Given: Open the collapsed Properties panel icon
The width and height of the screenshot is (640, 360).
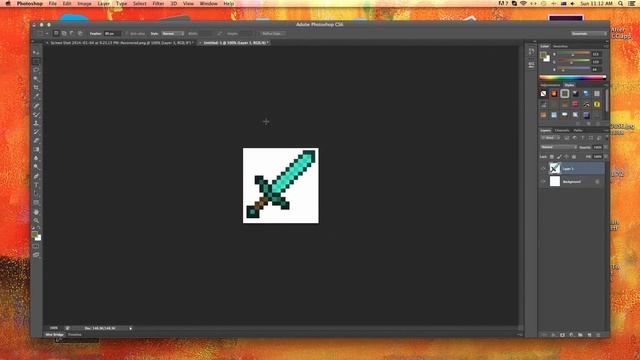Looking at the screenshot, I should pyautogui.click(x=531, y=64).
